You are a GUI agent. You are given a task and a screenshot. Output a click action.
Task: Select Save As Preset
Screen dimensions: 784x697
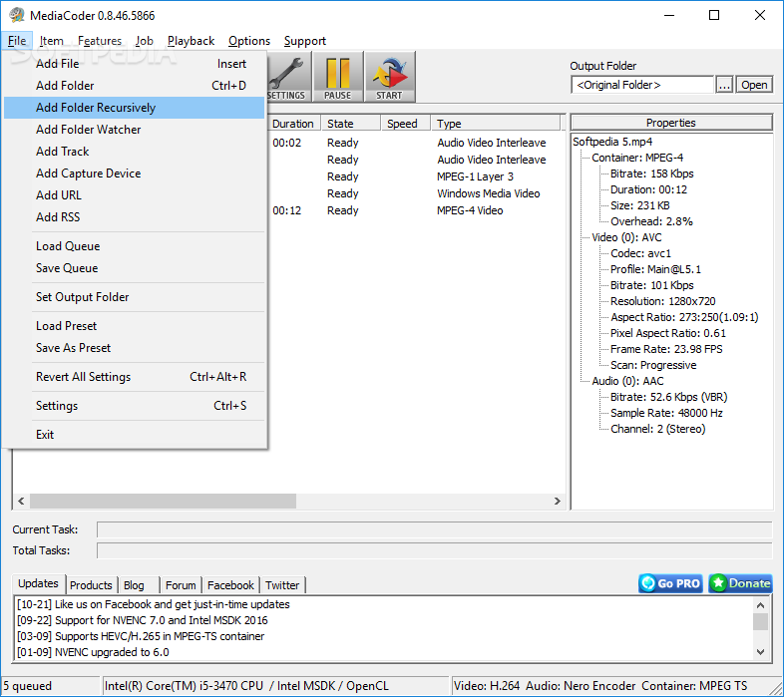tap(134, 349)
